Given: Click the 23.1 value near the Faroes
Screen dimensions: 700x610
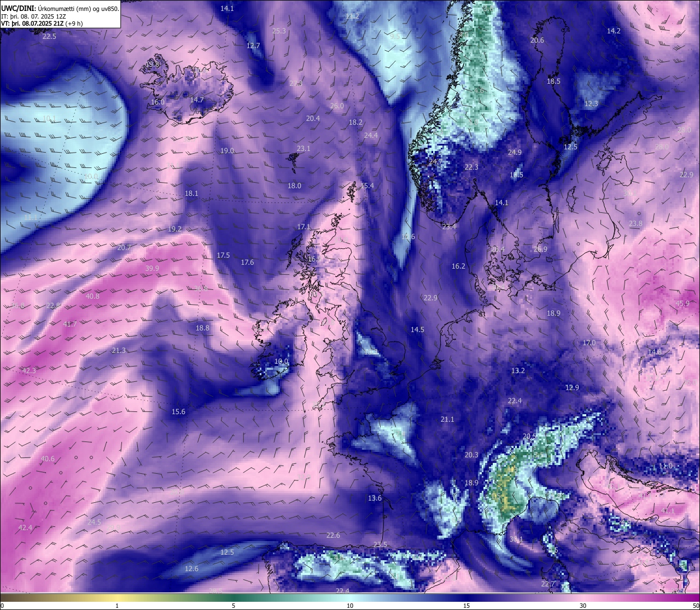Looking at the screenshot, I should (304, 149).
